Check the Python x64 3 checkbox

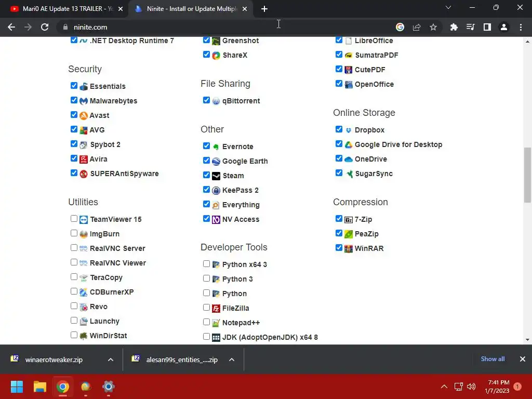point(206,263)
